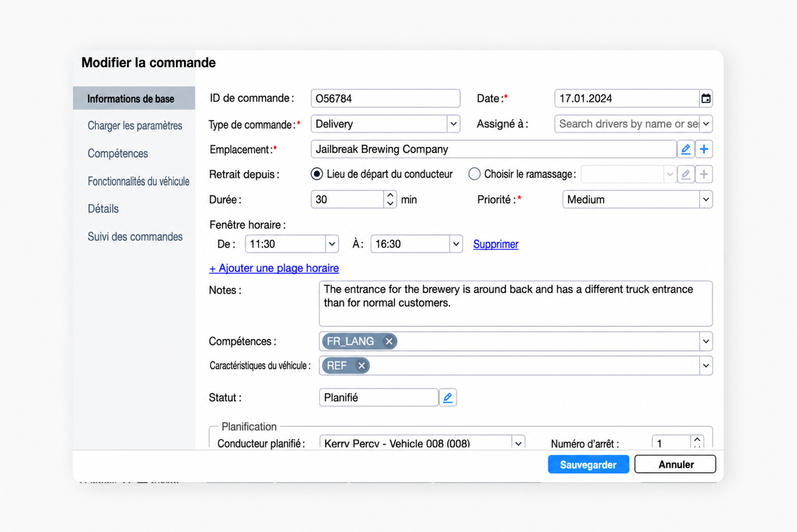
Task: Select the Choisir le ramassage radio button
Action: [x=474, y=174]
